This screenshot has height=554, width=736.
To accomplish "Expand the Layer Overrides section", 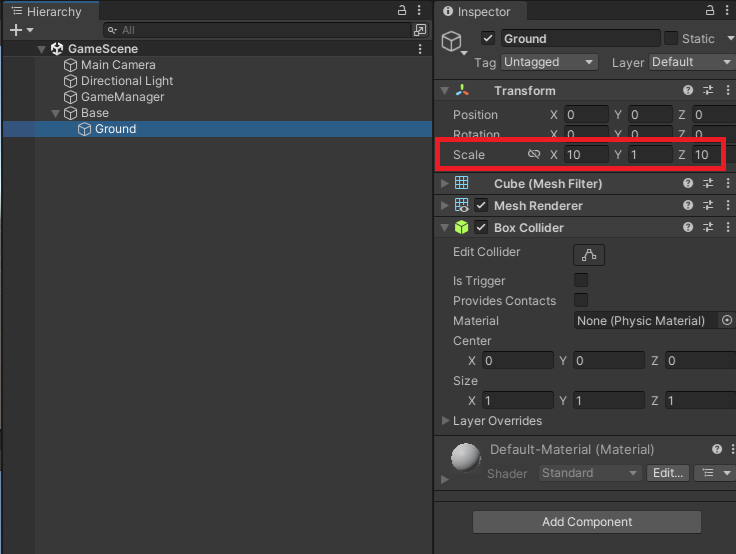I will click(446, 421).
